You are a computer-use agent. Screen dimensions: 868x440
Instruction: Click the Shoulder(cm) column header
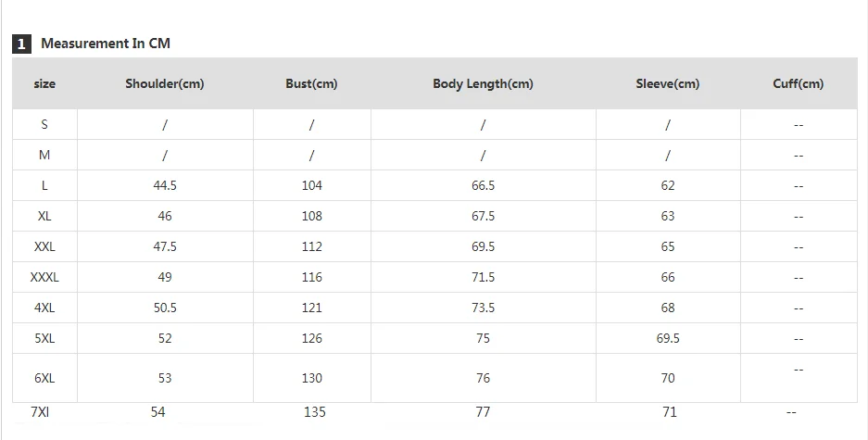[165, 83]
